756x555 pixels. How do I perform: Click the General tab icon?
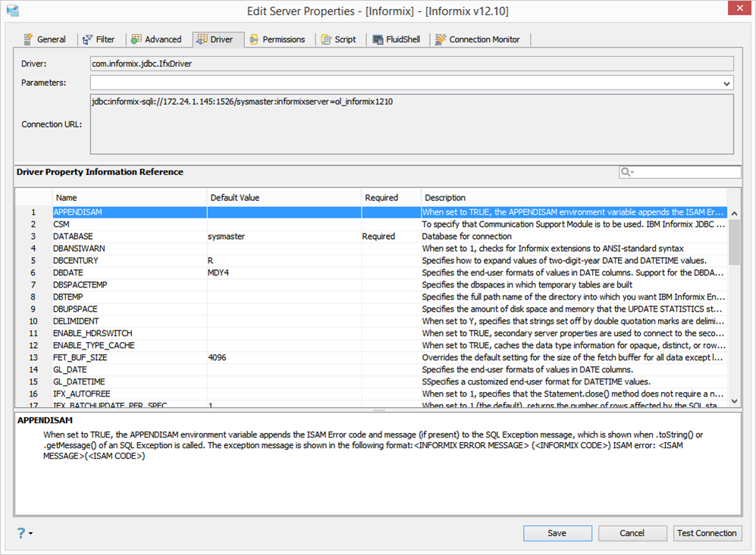pos(29,39)
